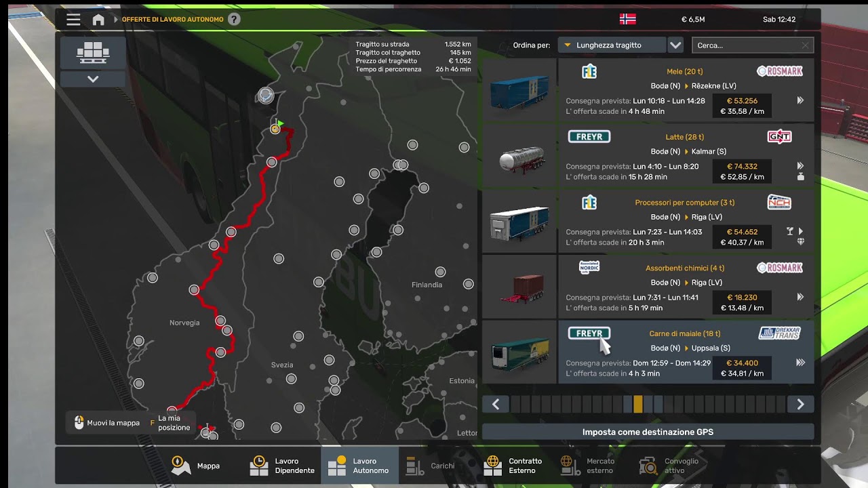Select the Latte (28 t) job offer
This screenshot has height=488, width=868.
[x=686, y=155]
